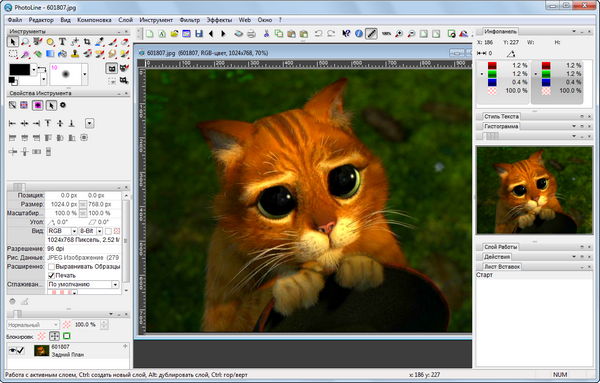The image size is (600, 383).
Task: Open the Гистограмма panel menu arrow
Action: coord(574,126)
